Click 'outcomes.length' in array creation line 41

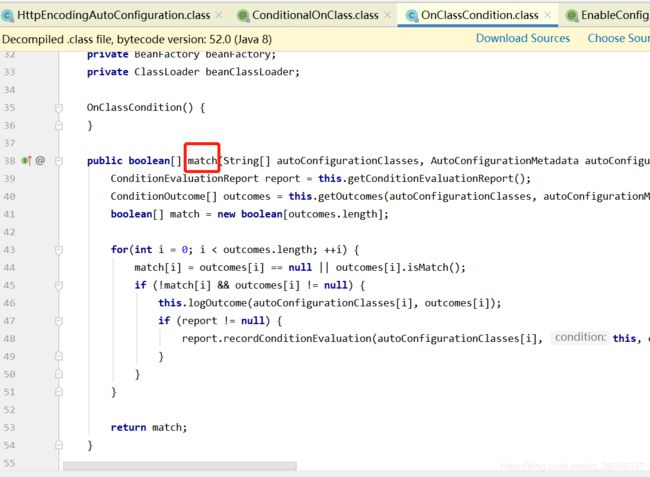(333, 214)
